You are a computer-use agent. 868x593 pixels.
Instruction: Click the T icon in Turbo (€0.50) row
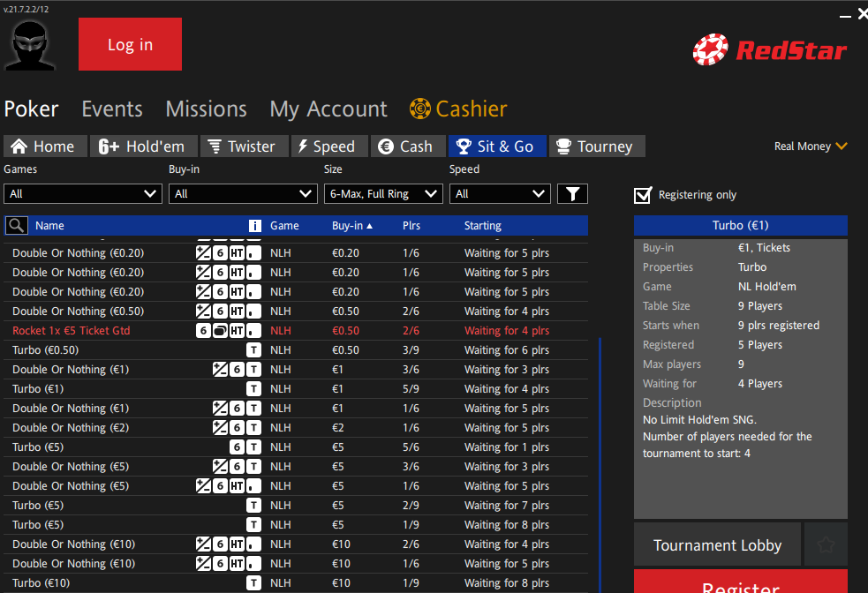(253, 350)
